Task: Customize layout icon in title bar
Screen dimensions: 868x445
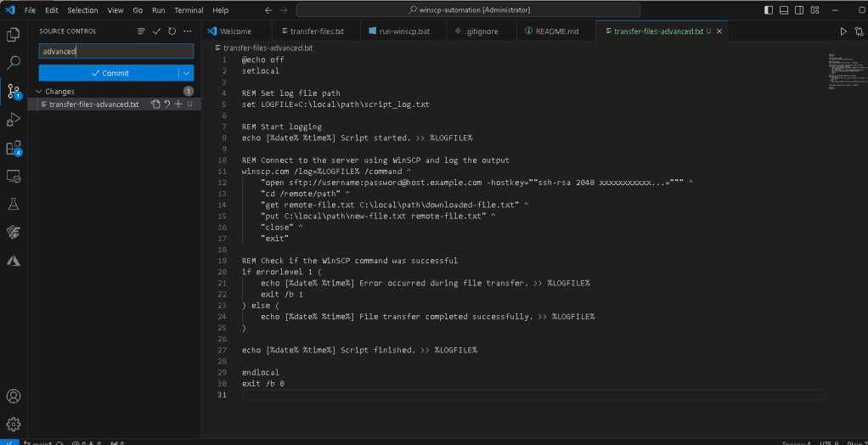Action: tap(814, 10)
